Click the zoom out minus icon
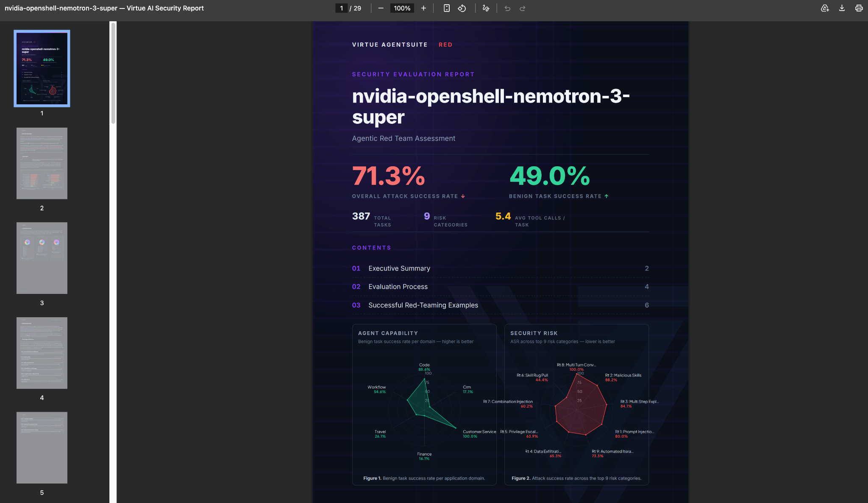This screenshot has width=868, height=503. [381, 8]
